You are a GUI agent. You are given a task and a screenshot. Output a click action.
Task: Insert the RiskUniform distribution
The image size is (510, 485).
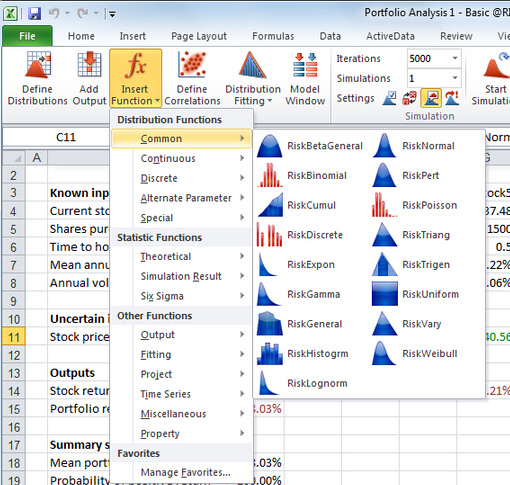tap(416, 294)
